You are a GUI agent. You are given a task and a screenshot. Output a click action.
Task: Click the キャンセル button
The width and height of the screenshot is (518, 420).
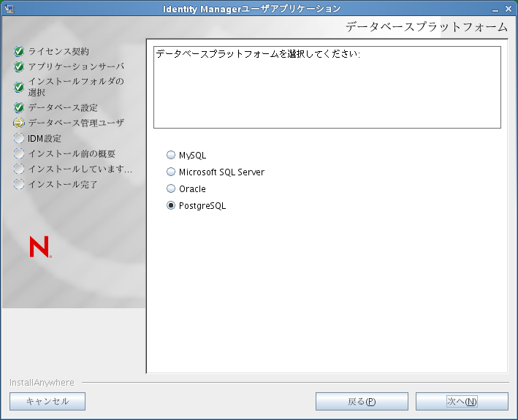(x=47, y=401)
